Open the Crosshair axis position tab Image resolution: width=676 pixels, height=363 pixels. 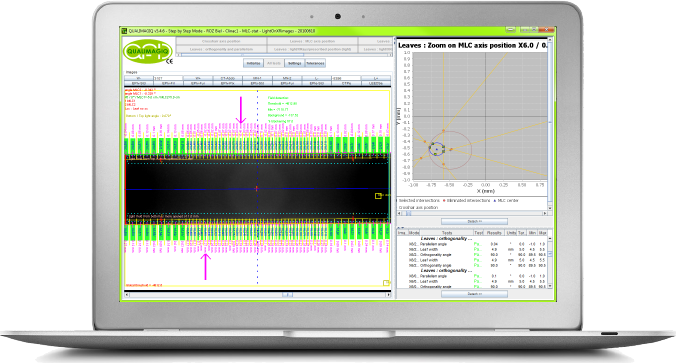pos(221,41)
